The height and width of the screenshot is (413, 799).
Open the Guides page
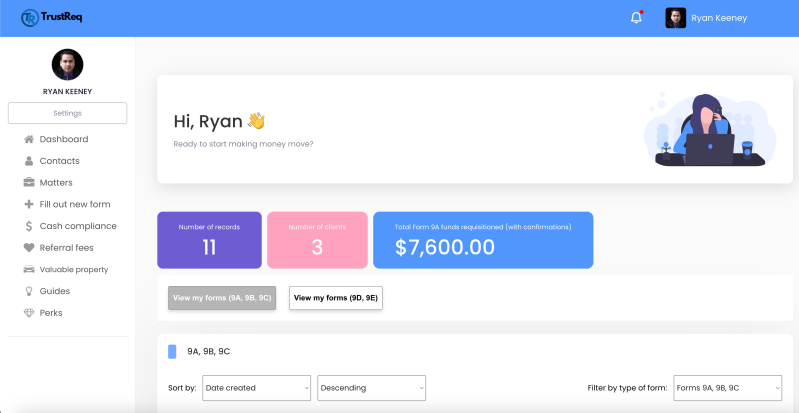tap(55, 291)
